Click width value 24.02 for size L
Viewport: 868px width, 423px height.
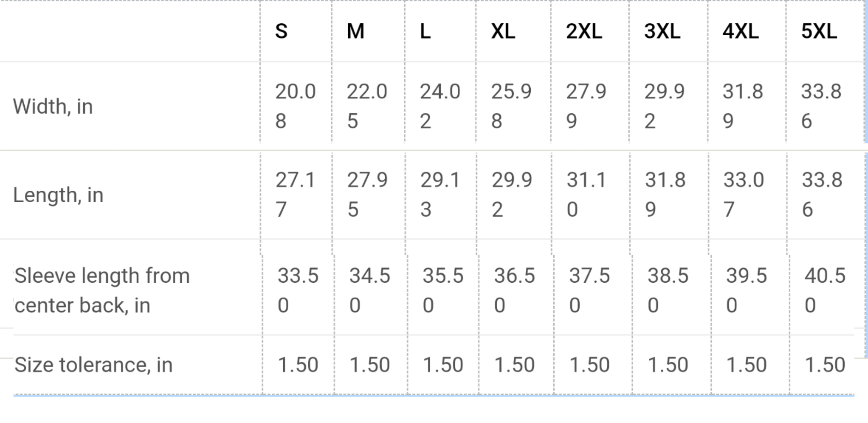pyautogui.click(x=440, y=106)
